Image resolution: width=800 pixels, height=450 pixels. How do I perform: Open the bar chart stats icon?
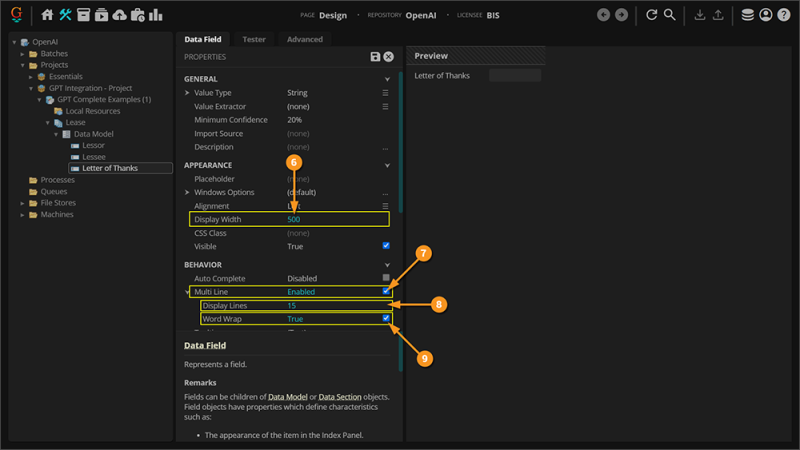click(155, 15)
